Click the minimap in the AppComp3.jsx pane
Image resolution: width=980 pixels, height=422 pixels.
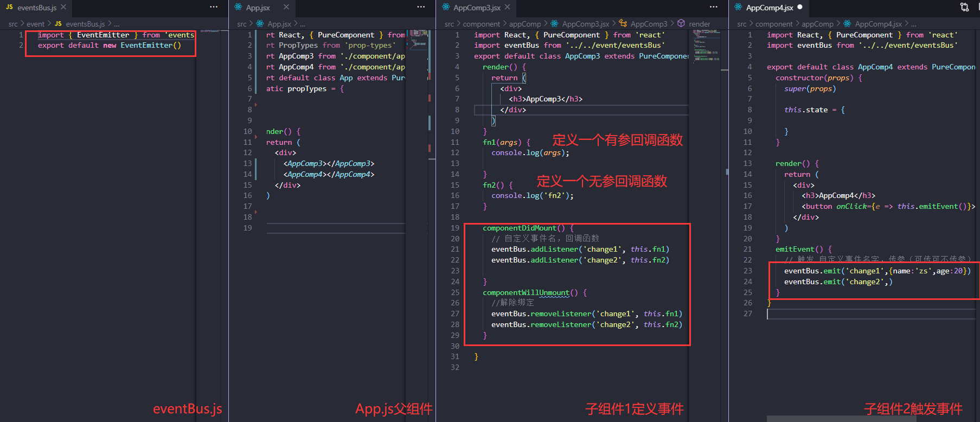707,47
